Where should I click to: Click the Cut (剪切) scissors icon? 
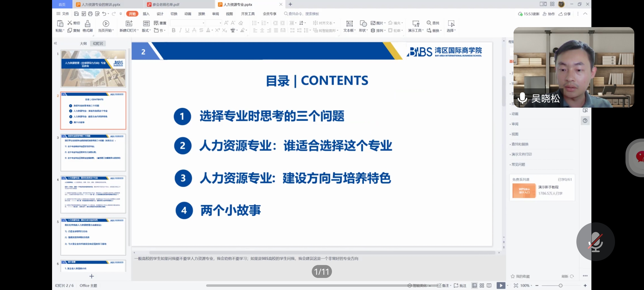click(70, 23)
